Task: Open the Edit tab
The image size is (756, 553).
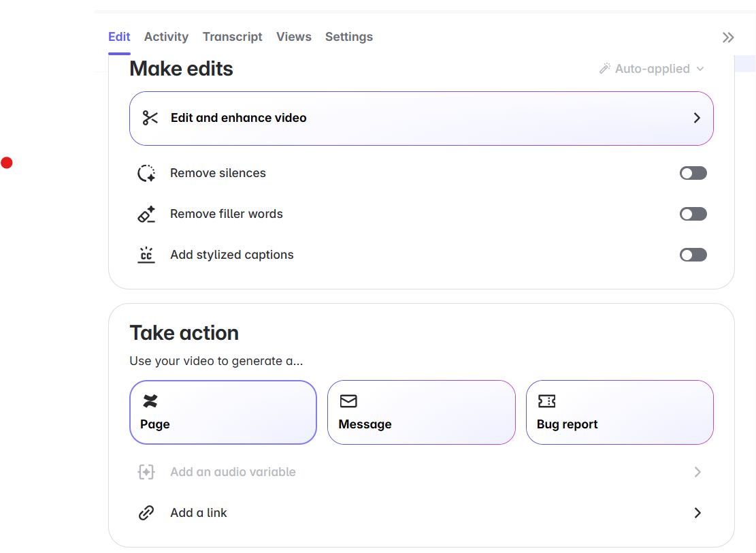Action: click(x=119, y=37)
